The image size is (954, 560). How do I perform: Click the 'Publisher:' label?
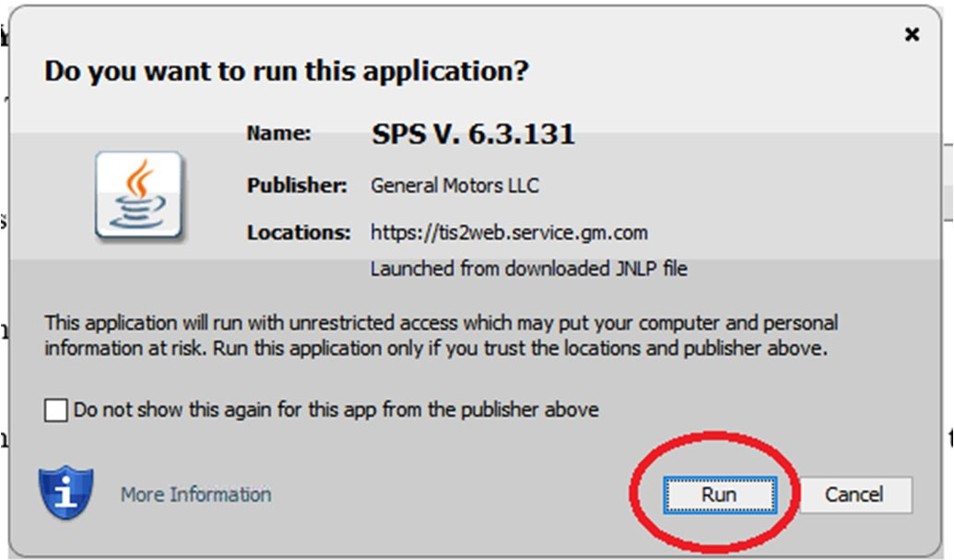[297, 185]
